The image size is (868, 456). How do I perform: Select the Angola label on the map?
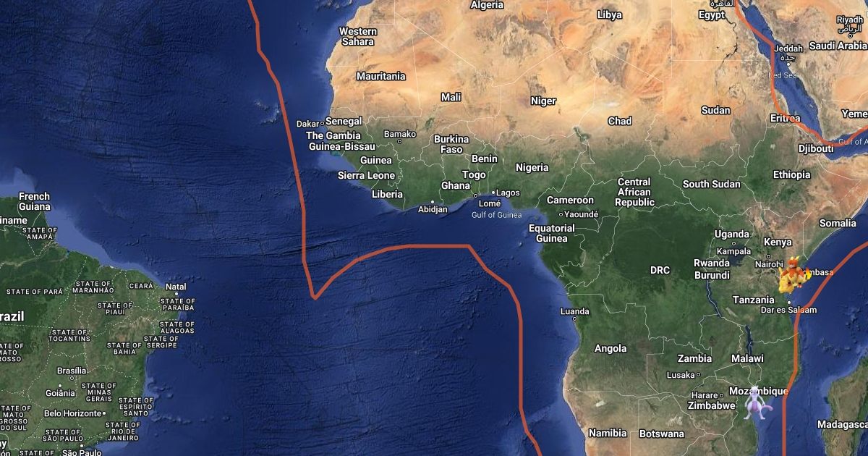pyautogui.click(x=610, y=348)
